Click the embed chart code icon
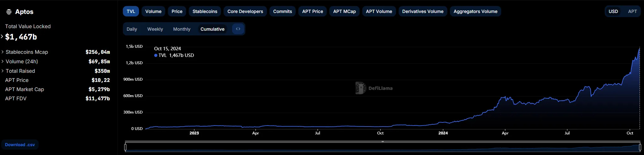 [238, 29]
